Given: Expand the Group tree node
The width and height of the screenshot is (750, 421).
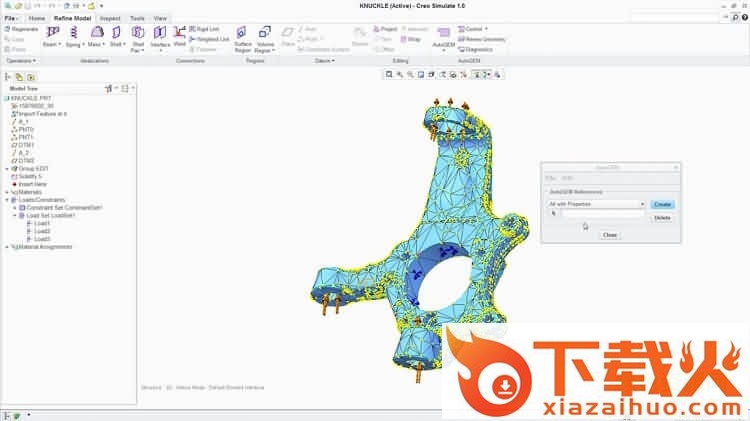Looking at the screenshot, I should coord(7,168).
